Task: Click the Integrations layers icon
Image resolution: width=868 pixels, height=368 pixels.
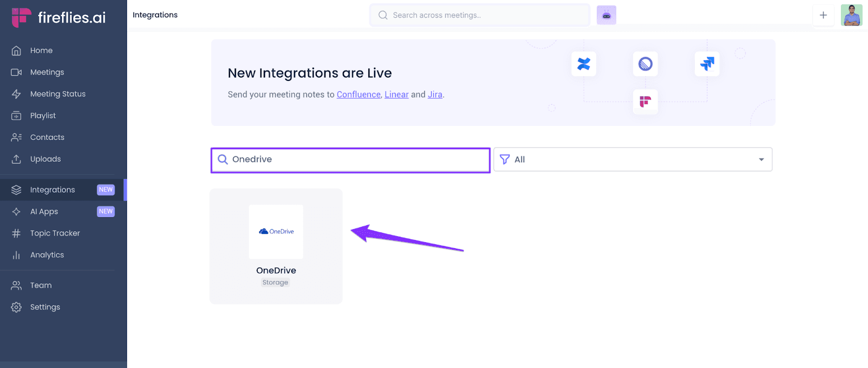Action: pyautogui.click(x=16, y=190)
